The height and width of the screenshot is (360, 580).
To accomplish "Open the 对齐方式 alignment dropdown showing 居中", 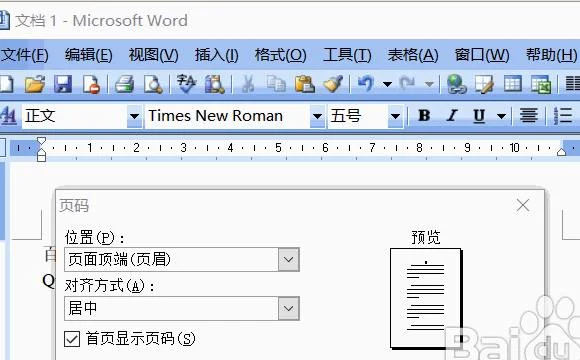I will (x=289, y=308).
